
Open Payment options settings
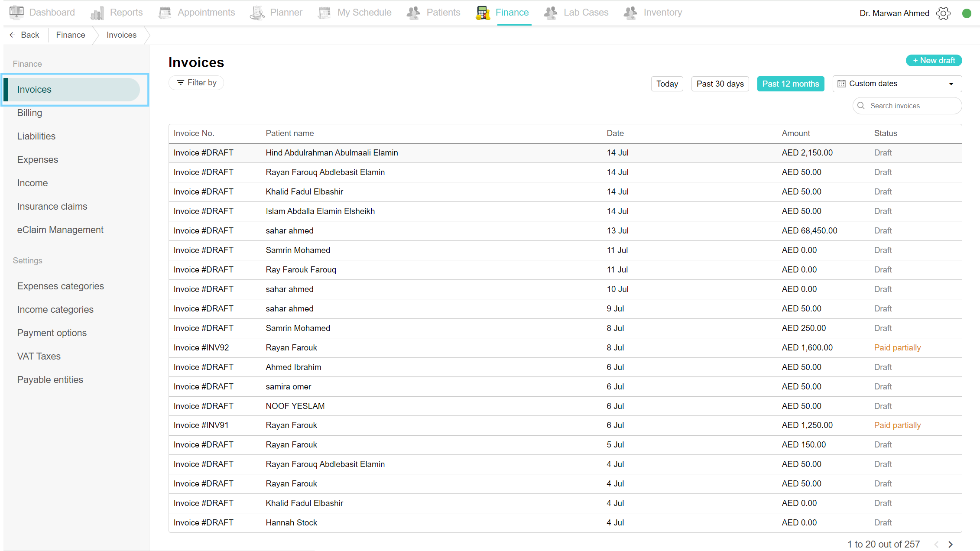coord(52,333)
